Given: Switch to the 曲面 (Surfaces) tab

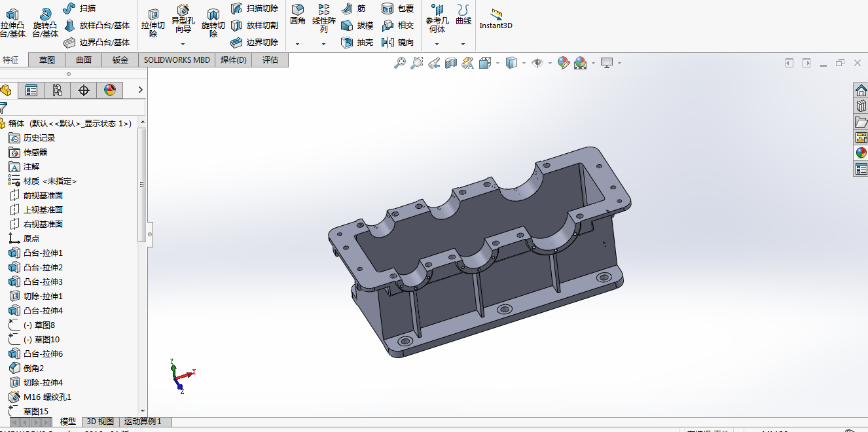Looking at the screenshot, I should pyautogui.click(x=84, y=60).
